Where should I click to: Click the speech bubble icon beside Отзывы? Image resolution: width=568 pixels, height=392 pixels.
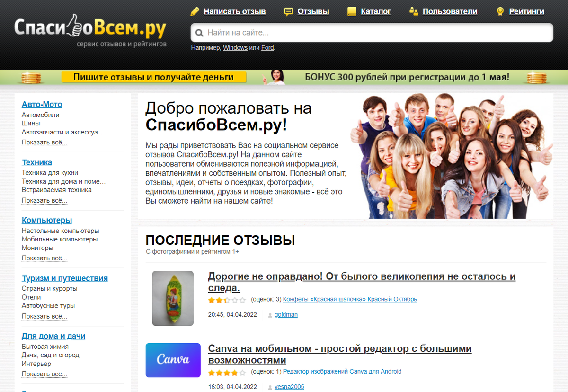288,11
